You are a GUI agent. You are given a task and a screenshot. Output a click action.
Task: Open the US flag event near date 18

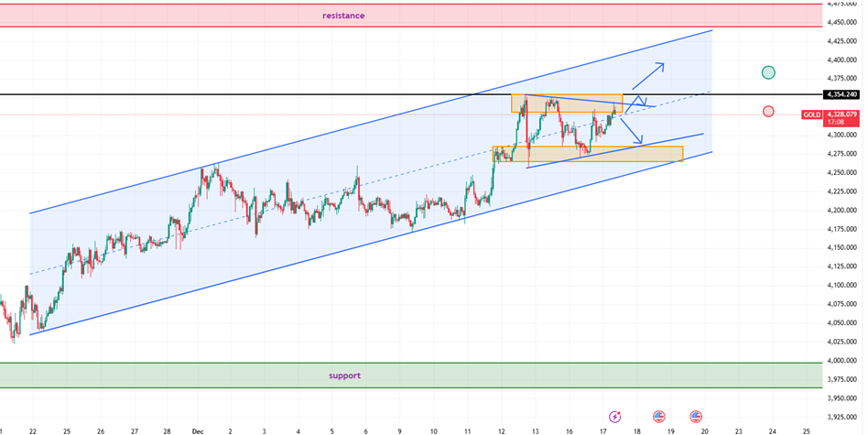click(x=659, y=416)
